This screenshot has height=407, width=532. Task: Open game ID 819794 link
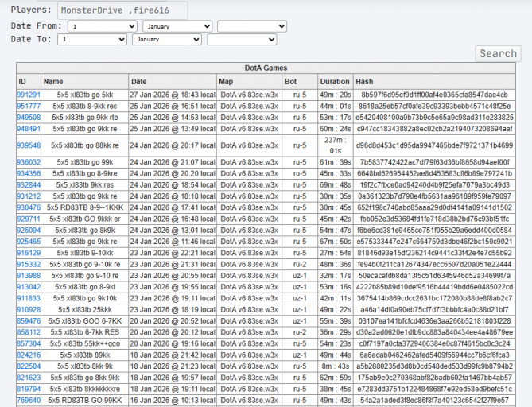click(29, 389)
